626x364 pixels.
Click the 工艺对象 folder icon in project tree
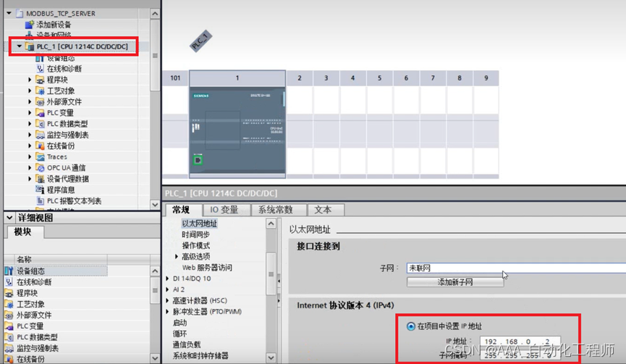[40, 91]
